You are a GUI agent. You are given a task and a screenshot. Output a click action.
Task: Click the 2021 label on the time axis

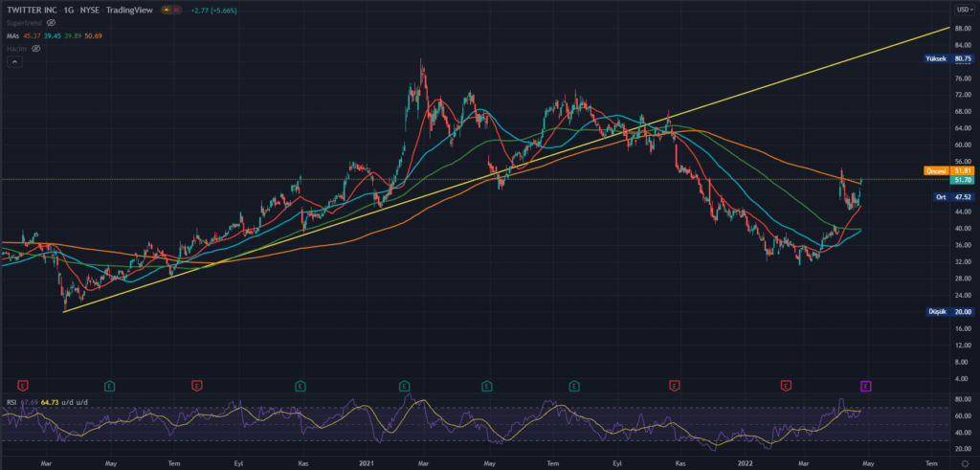click(367, 463)
